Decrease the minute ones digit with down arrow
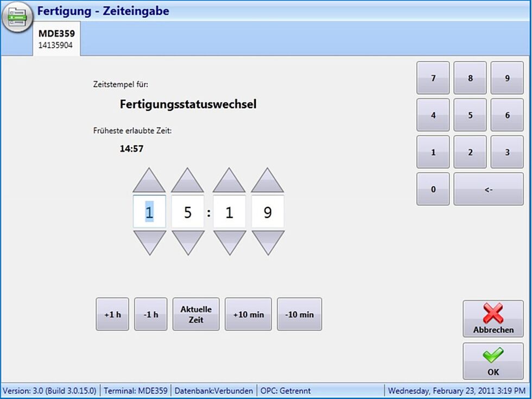The width and height of the screenshot is (532, 399). coord(268,242)
